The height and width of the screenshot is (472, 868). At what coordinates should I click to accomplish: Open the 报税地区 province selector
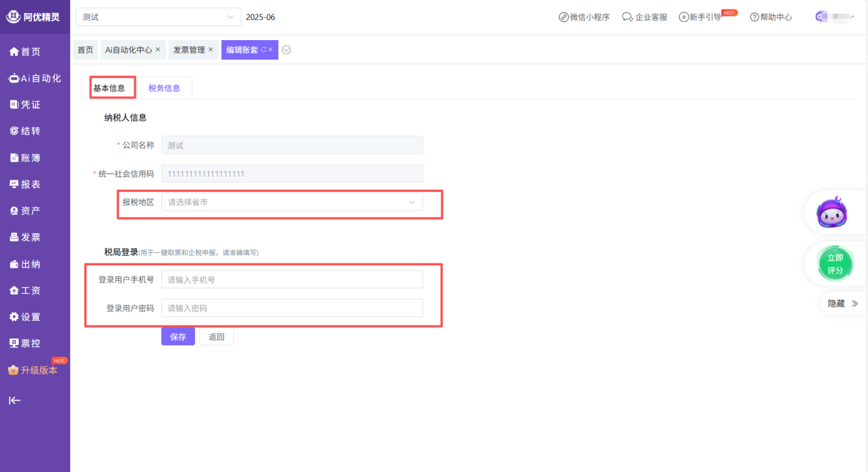click(x=292, y=202)
